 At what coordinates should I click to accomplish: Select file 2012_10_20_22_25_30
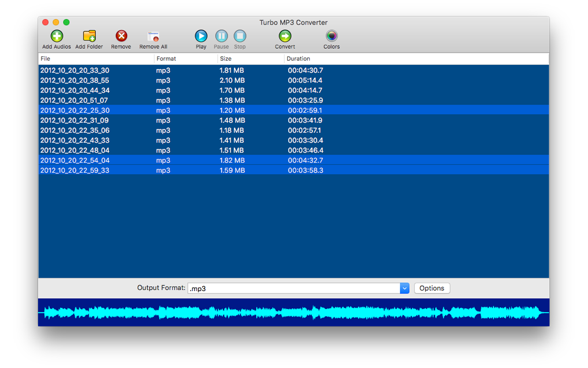pyautogui.click(x=75, y=110)
